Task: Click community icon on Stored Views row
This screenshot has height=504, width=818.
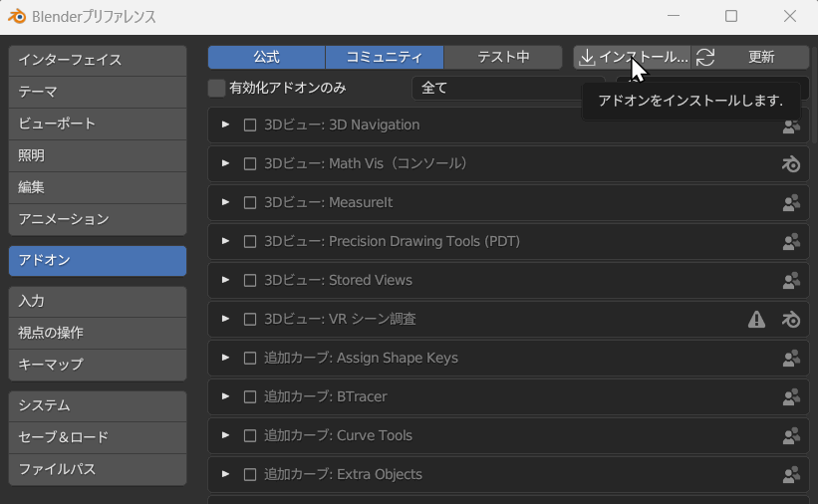Action: click(791, 281)
